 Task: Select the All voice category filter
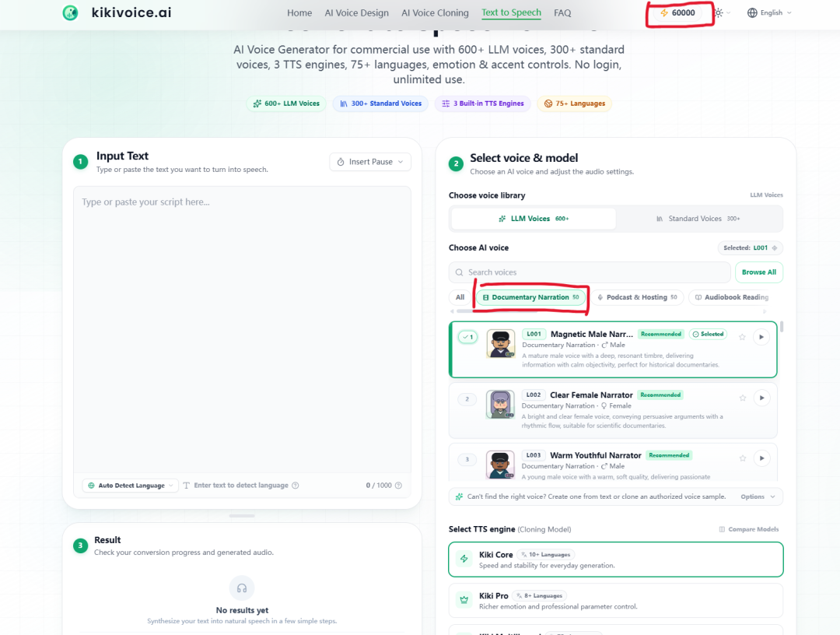click(460, 297)
